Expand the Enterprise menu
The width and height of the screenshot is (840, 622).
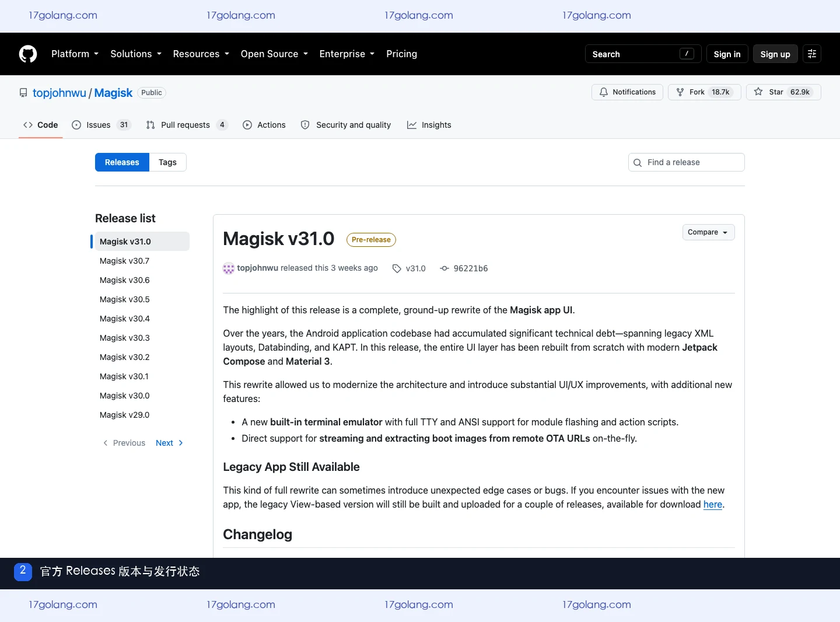(346, 54)
